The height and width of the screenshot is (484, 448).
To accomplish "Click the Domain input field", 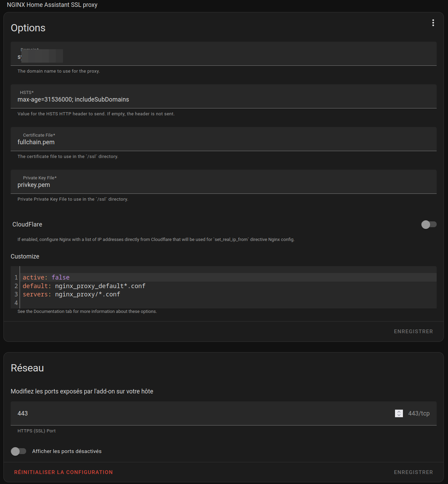I will tap(224, 56).
